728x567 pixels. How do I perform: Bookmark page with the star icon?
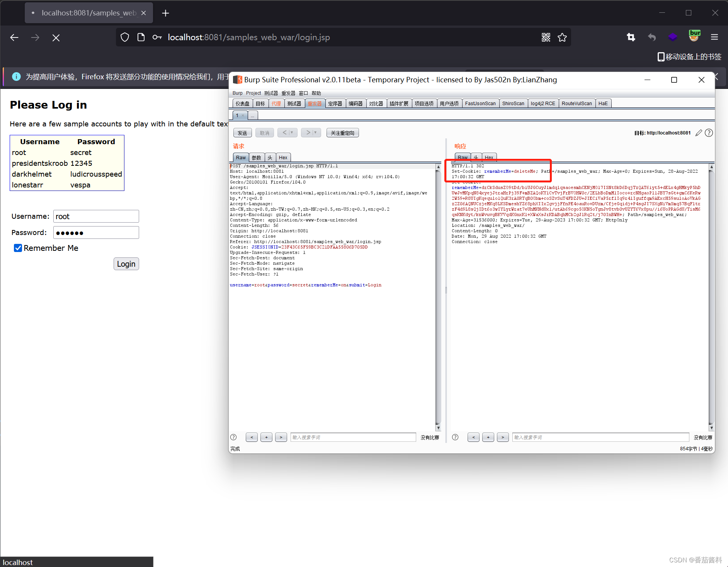click(562, 37)
